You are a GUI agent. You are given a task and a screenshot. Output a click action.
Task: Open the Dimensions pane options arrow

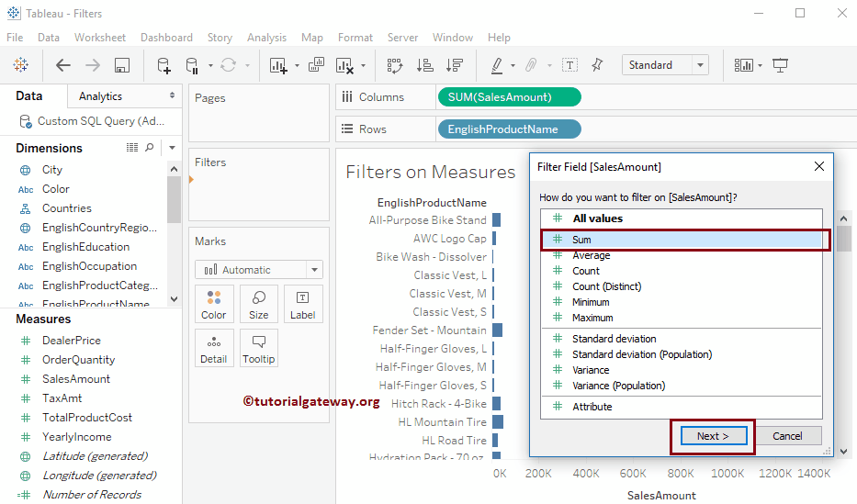pos(172,148)
